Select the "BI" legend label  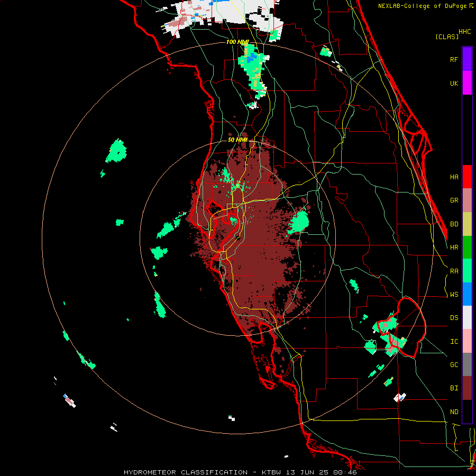454,388
